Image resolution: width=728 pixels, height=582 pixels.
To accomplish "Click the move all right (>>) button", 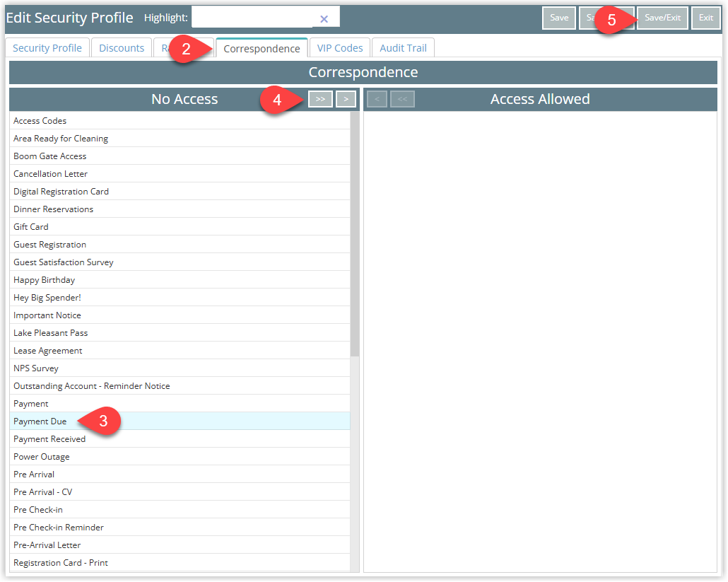I will [x=320, y=99].
